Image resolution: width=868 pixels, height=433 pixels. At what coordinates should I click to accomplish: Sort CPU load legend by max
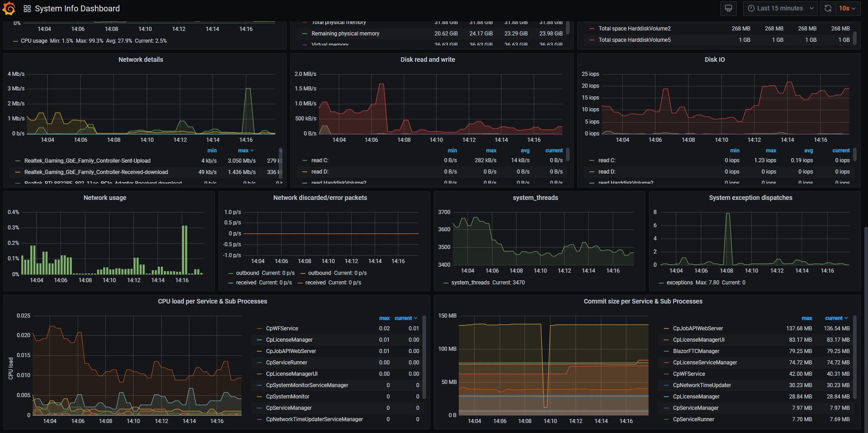(385, 318)
